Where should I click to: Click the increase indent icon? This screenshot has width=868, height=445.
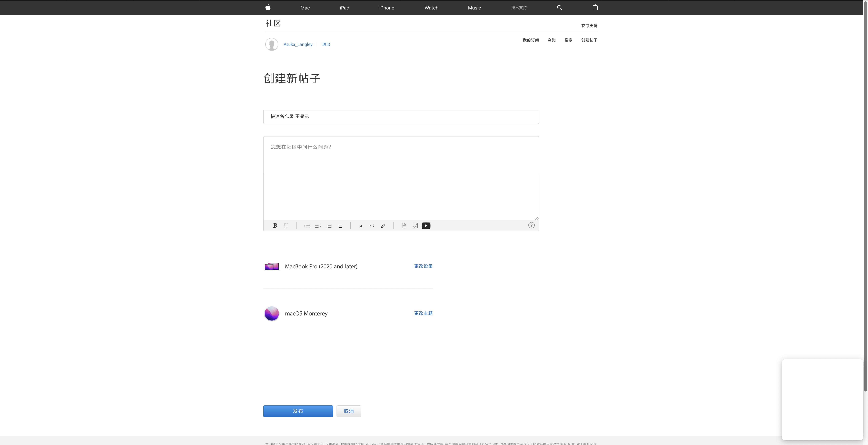[x=318, y=226]
